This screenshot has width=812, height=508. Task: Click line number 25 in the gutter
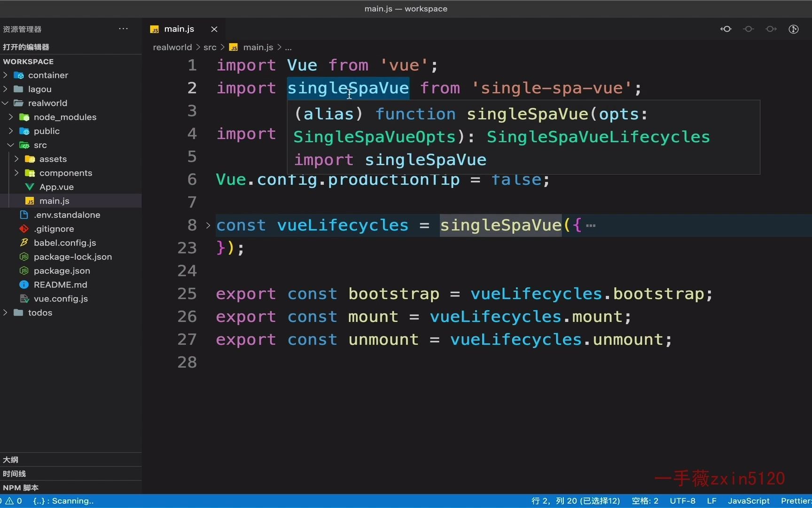187,294
